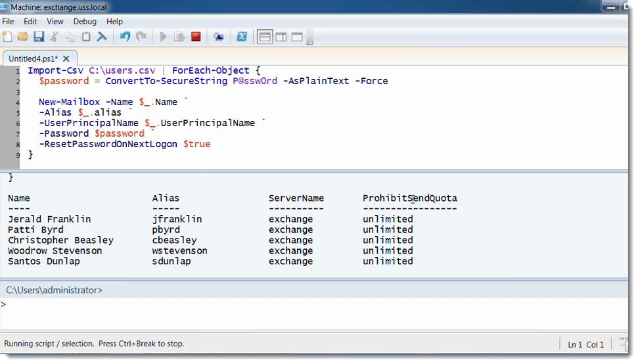This screenshot has height=364, width=638.
Task: Click -UserPrincipalName parameter in line 6
Action: (89, 124)
